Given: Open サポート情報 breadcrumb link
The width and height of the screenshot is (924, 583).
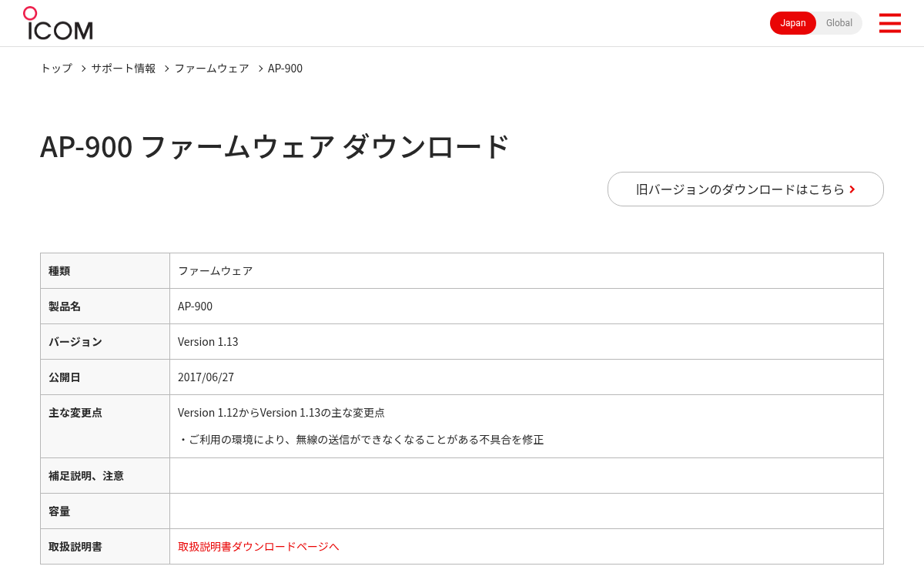Looking at the screenshot, I should (x=123, y=69).
